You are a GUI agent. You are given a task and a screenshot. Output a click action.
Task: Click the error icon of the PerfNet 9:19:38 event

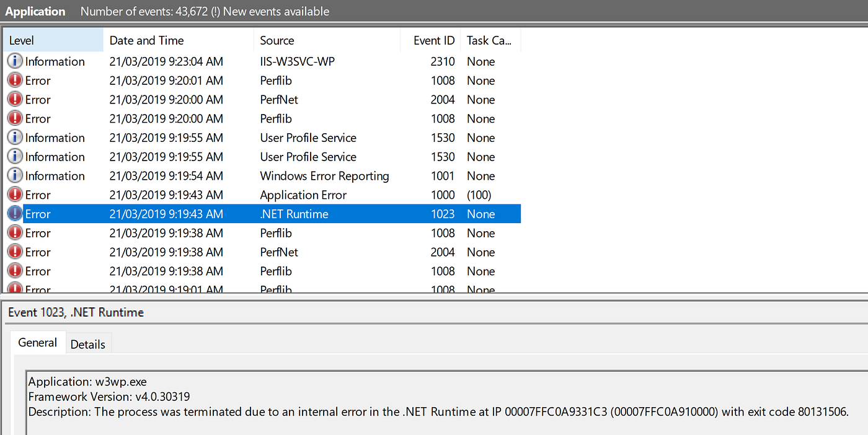(x=15, y=252)
